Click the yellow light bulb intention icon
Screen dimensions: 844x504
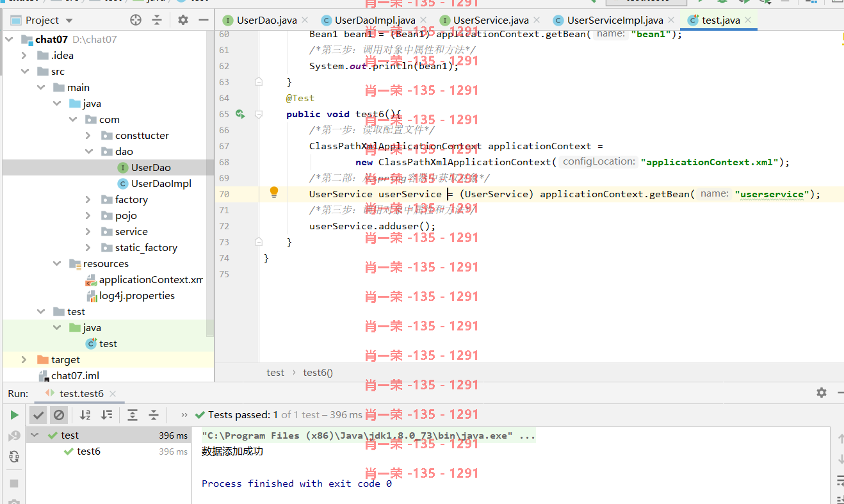click(274, 192)
